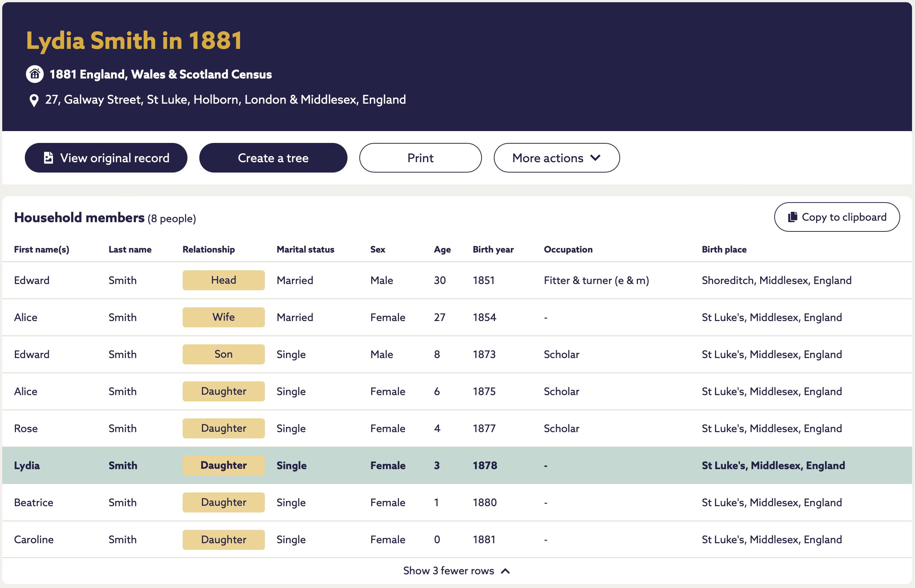The width and height of the screenshot is (915, 588).
Task: Click birth year 1881 in Caroline's row
Action: [484, 540]
